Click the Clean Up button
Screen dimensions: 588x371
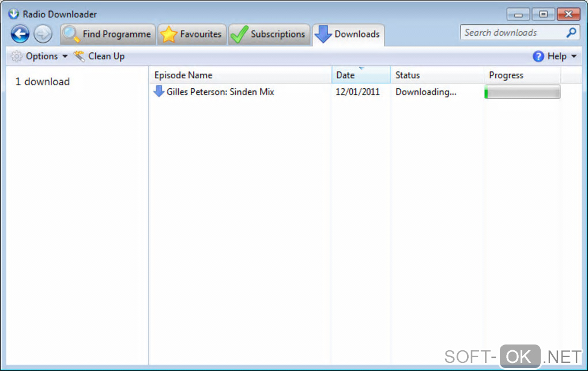pyautogui.click(x=99, y=56)
